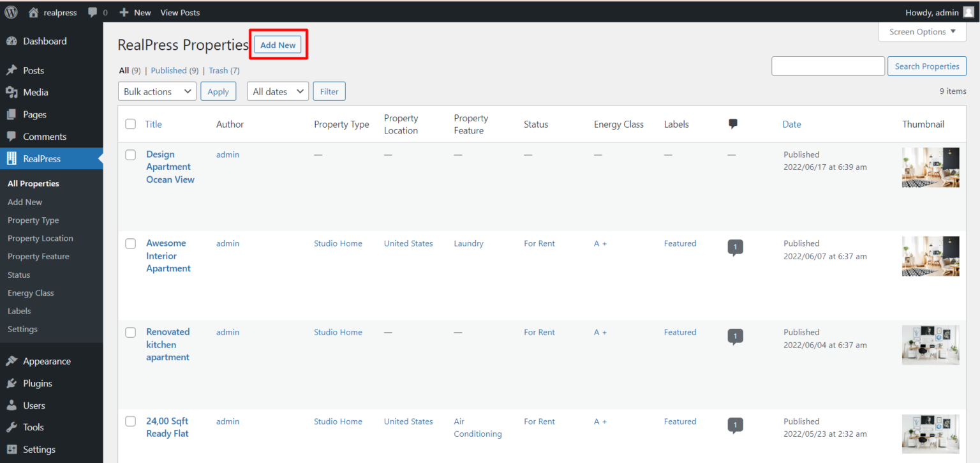Click the comment bubble column header icon
980x463 pixels.
click(x=732, y=123)
